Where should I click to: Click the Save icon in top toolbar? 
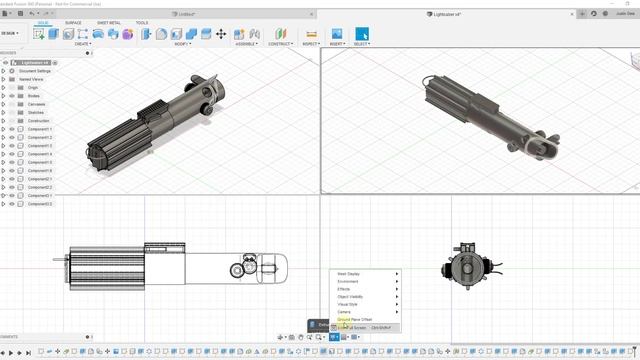pos(20,13)
